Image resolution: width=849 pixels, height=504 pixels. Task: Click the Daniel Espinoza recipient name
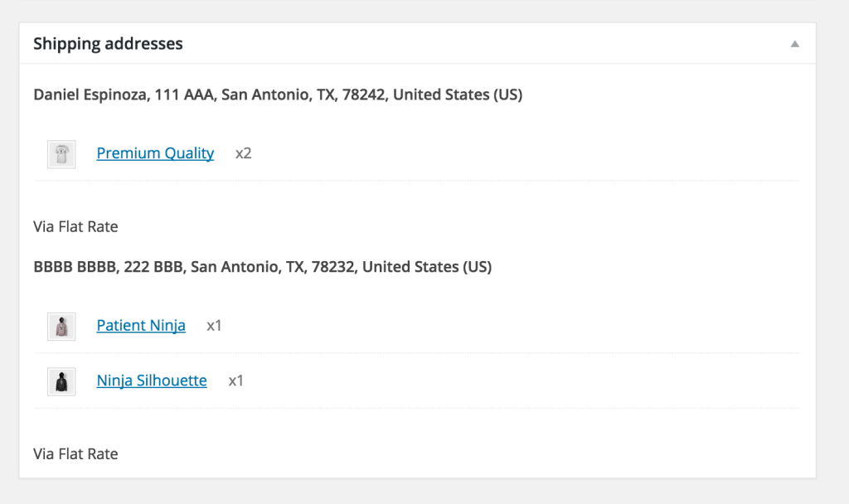90,95
